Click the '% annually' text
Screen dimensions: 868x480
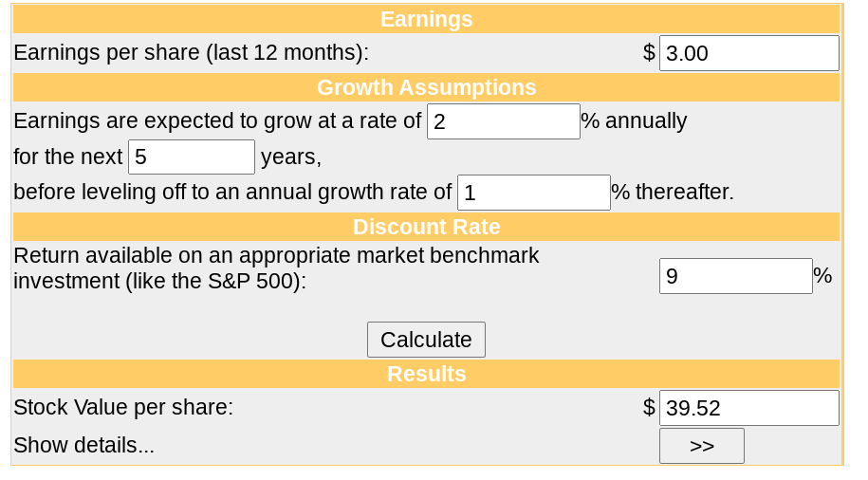point(634,120)
